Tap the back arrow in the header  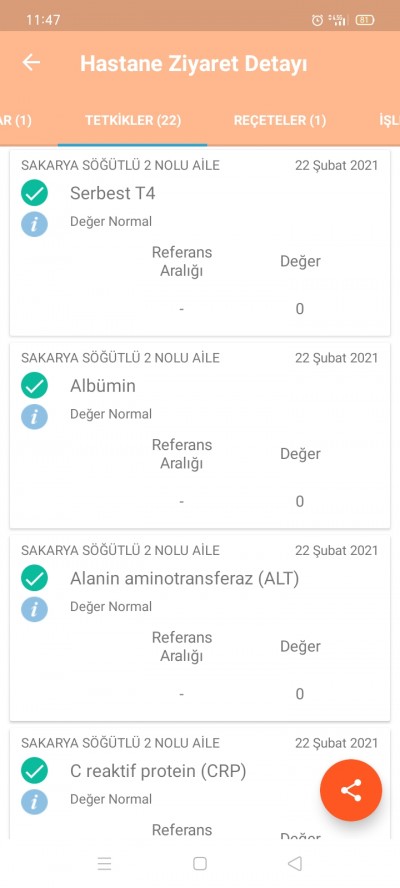pyautogui.click(x=31, y=62)
